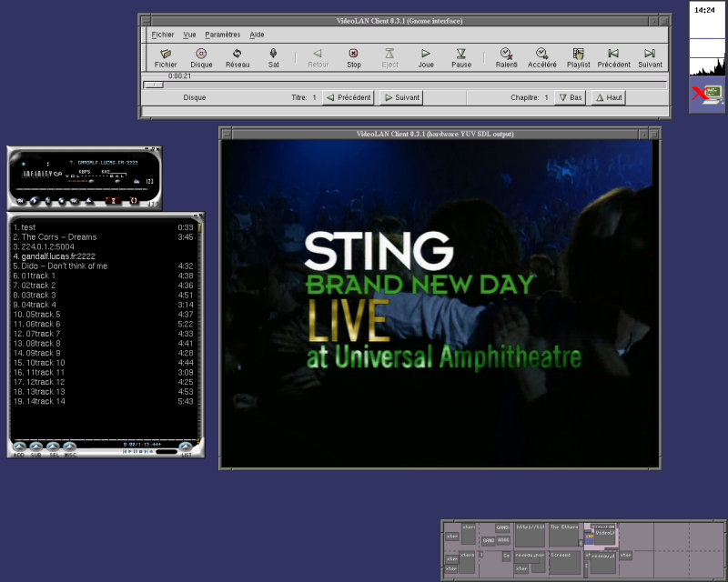
Task: Click the Fichier open-file toolbar icon
Action: [x=166, y=58]
